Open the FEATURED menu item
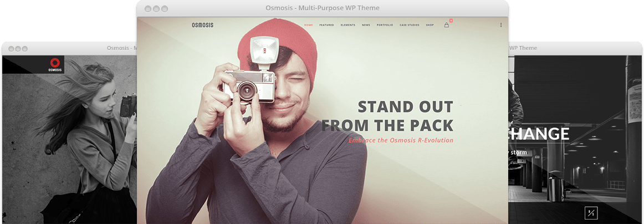Screen dimensions: 644x224 pyautogui.click(x=326, y=25)
